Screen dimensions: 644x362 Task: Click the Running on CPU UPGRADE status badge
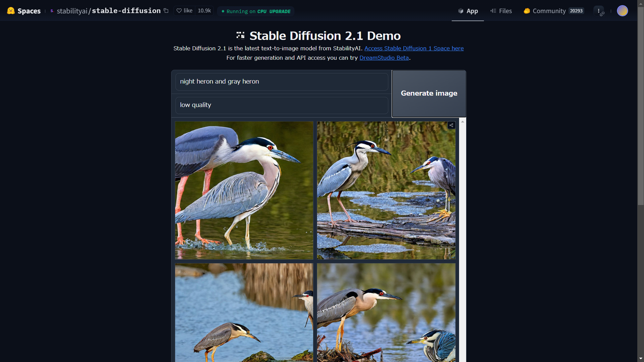(x=256, y=11)
